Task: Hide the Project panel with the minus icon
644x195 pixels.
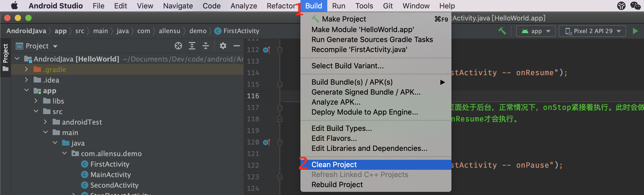Action: (x=237, y=46)
